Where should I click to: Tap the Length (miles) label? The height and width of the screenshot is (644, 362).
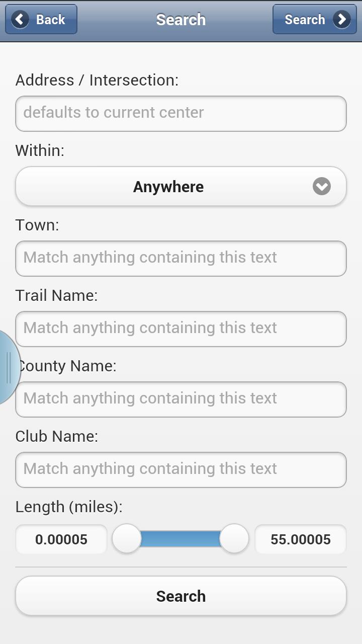69,507
